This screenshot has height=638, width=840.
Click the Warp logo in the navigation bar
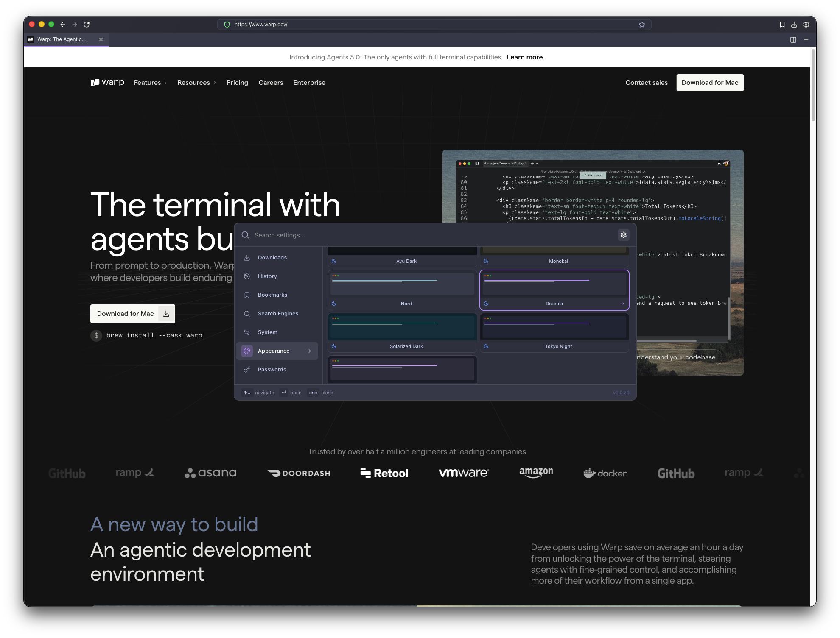[x=107, y=82]
